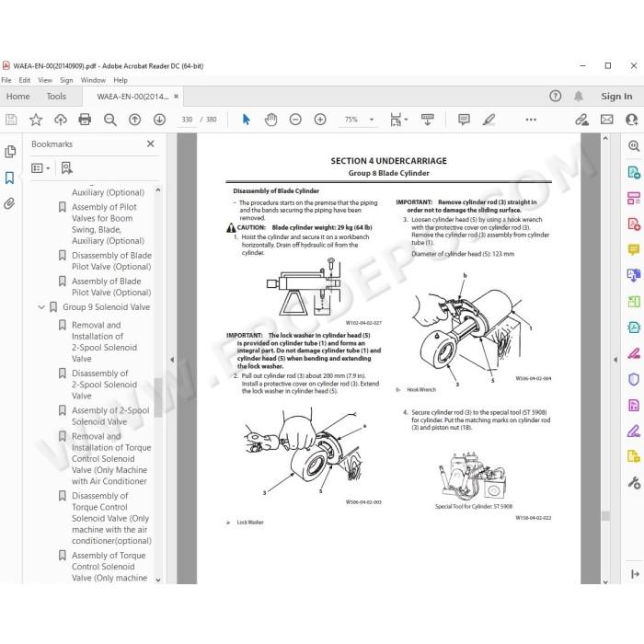Image resolution: width=644 pixels, height=644 pixels.
Task: Open the View menu
Action: tap(45, 80)
